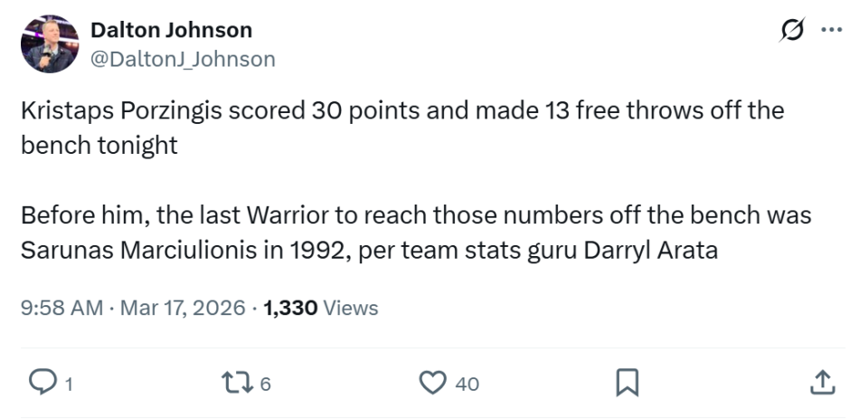This screenshot has height=419, width=868.
Task: Open the @DaltonJ_Johnson handle link
Action: point(183,60)
